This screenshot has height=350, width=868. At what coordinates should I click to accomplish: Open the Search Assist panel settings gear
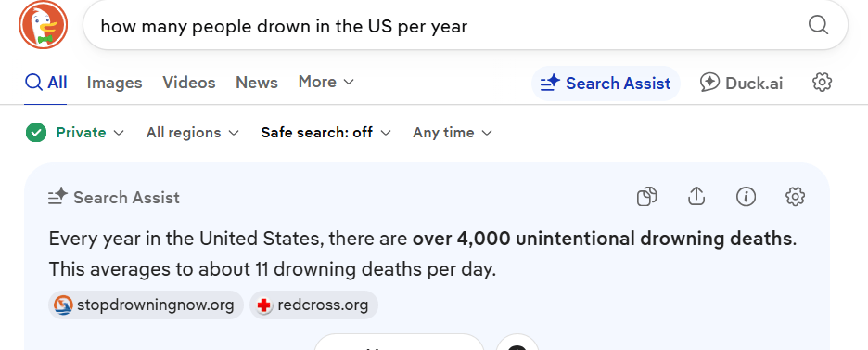[x=795, y=197]
